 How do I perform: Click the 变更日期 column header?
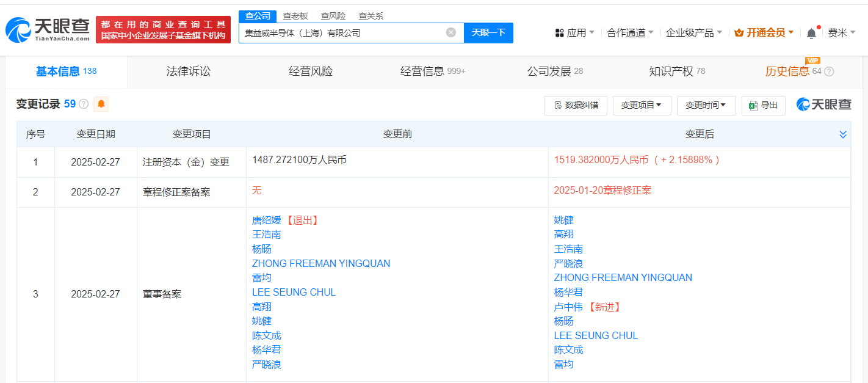(x=96, y=134)
